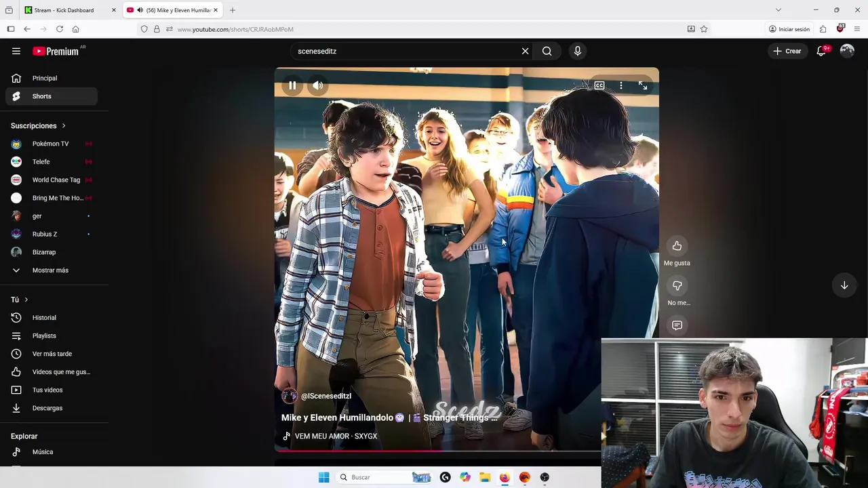Screen dimensions: 868x488
Task: Open Tus videos page
Action: [x=52, y=390]
